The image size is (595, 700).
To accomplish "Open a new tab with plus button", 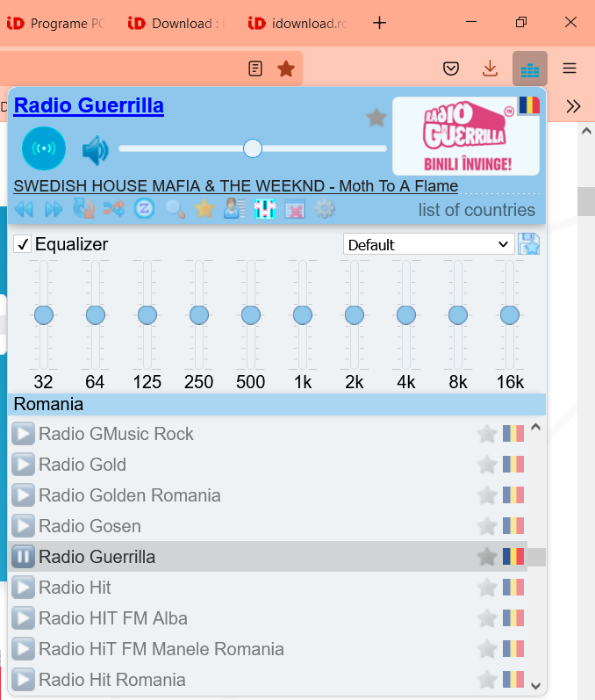I will tap(380, 22).
